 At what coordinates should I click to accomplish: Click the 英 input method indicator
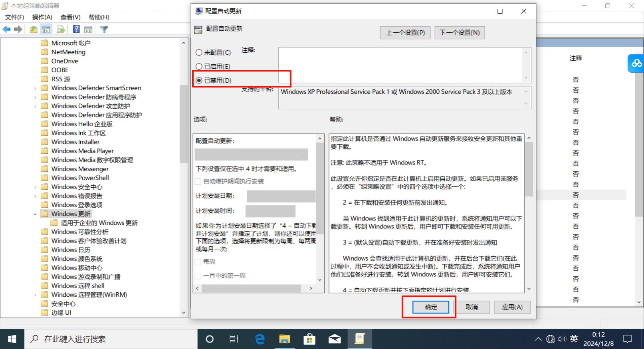574,339
